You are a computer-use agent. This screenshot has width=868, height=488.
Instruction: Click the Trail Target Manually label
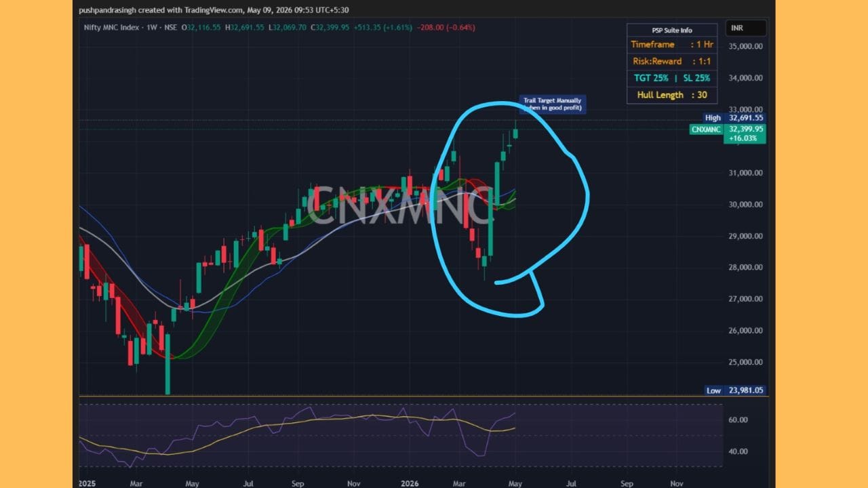[x=553, y=104]
